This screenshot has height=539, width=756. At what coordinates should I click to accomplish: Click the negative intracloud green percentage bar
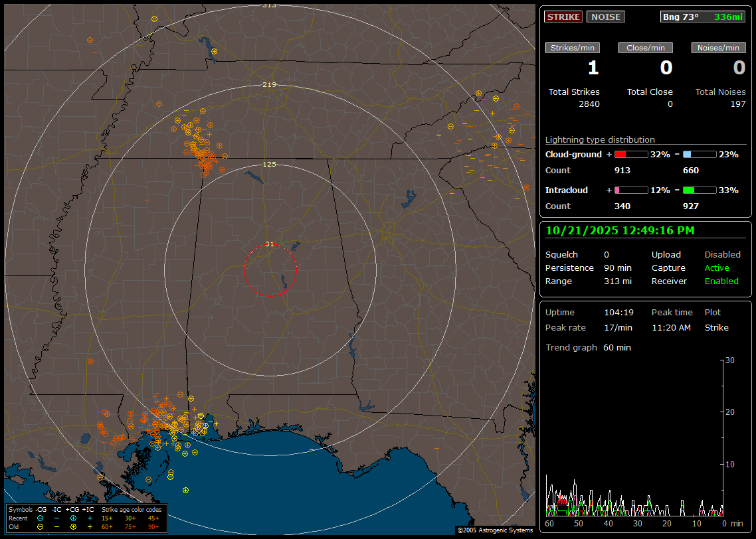click(700, 190)
